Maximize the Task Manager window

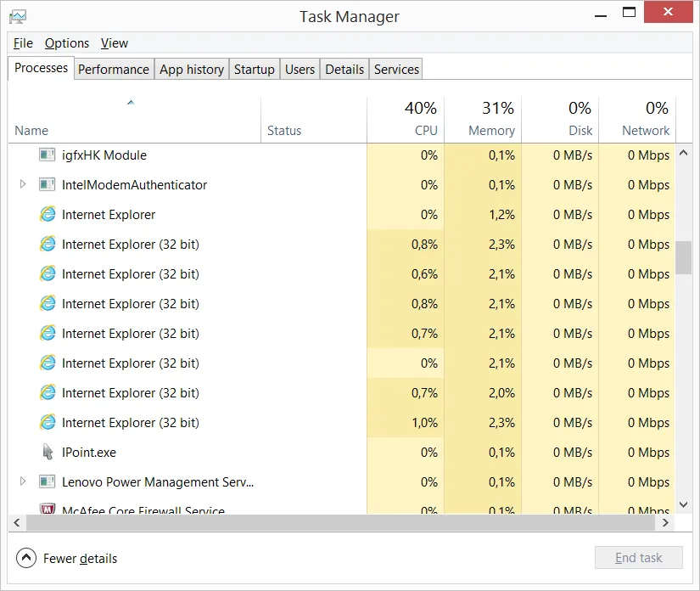pyautogui.click(x=629, y=12)
